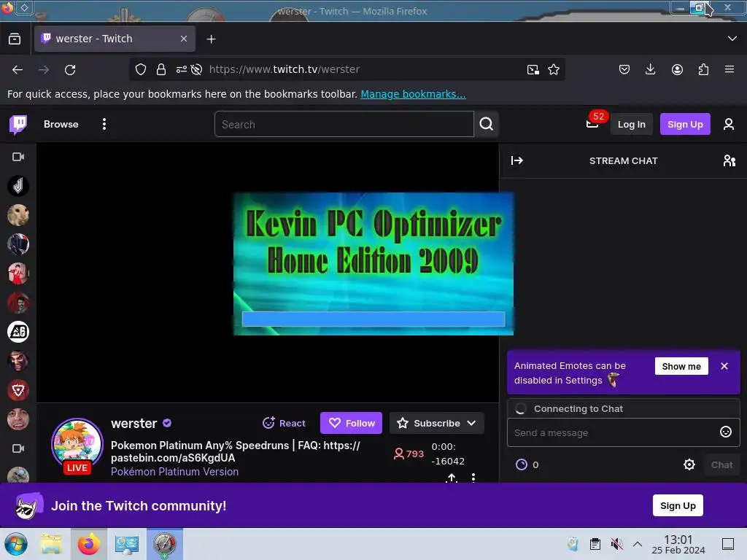Open a new browser tab
Image resolution: width=747 pixels, height=560 pixels.
tap(211, 39)
